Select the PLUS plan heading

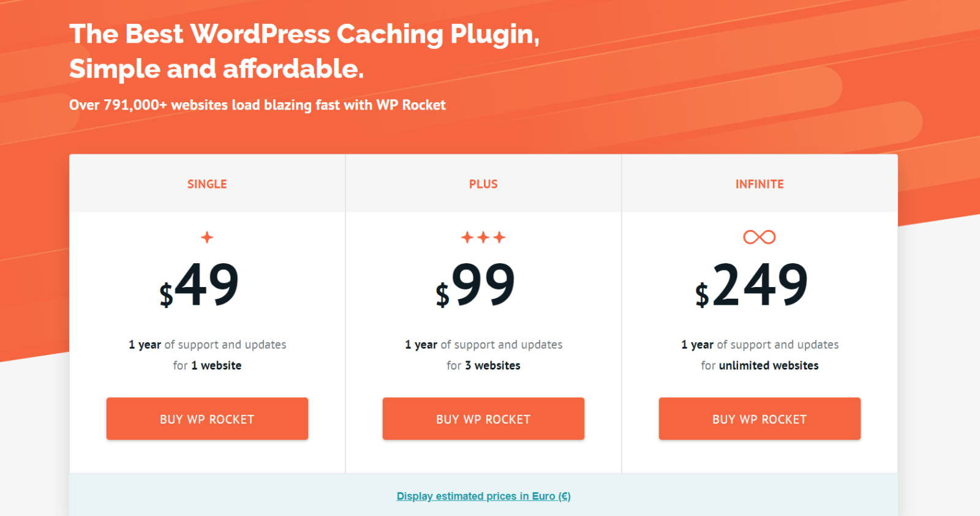[483, 184]
